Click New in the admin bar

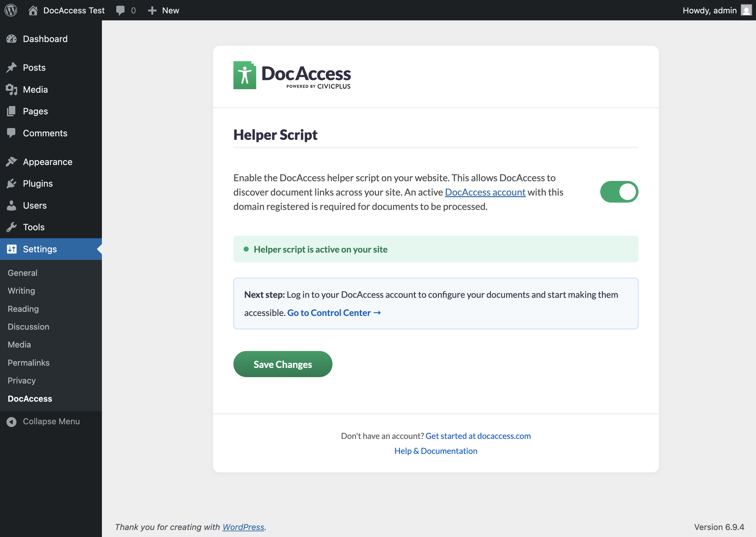pos(171,11)
